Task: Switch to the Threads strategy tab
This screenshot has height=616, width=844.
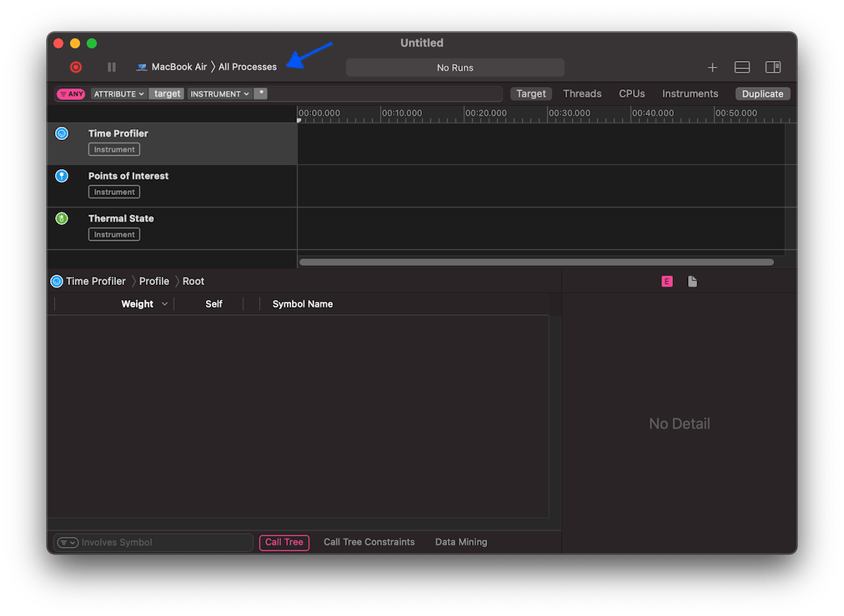Action: pos(581,93)
